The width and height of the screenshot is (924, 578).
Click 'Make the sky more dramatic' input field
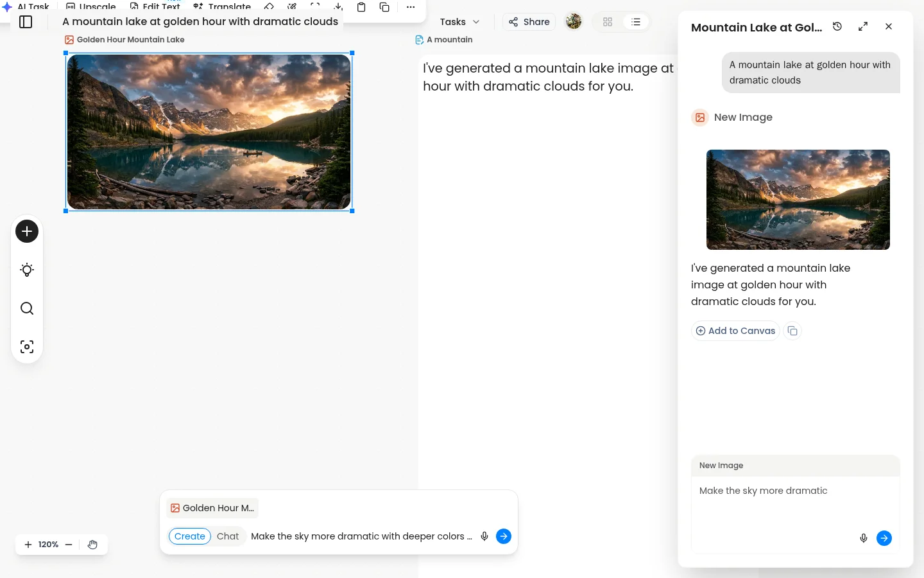796,491
